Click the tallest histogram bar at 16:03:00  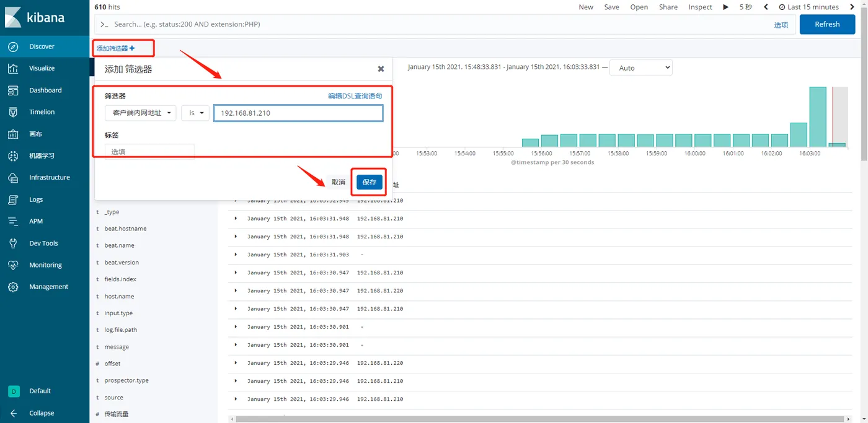click(x=818, y=116)
